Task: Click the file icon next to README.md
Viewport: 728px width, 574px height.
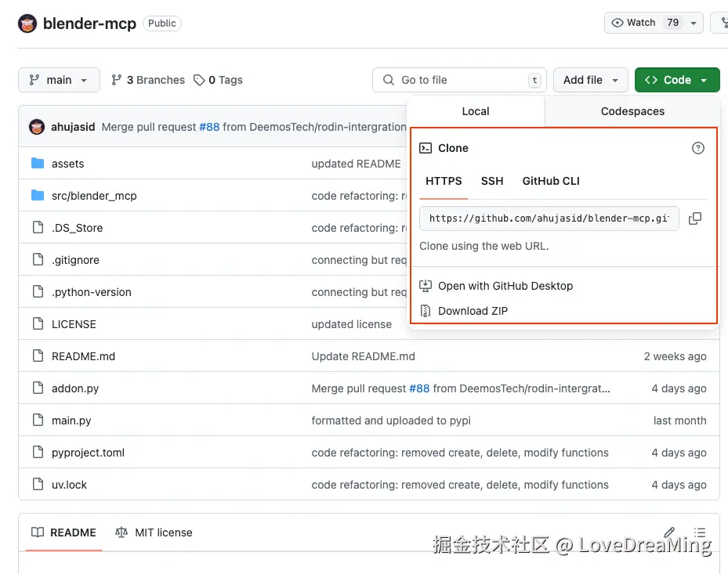Action: 38,356
